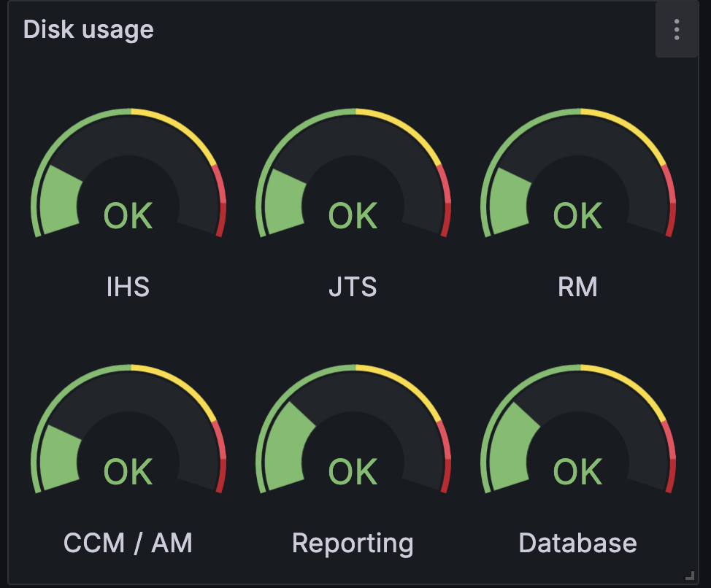This screenshot has width=711, height=588.
Task: Click the Database gauge OK value
Action: [577, 471]
